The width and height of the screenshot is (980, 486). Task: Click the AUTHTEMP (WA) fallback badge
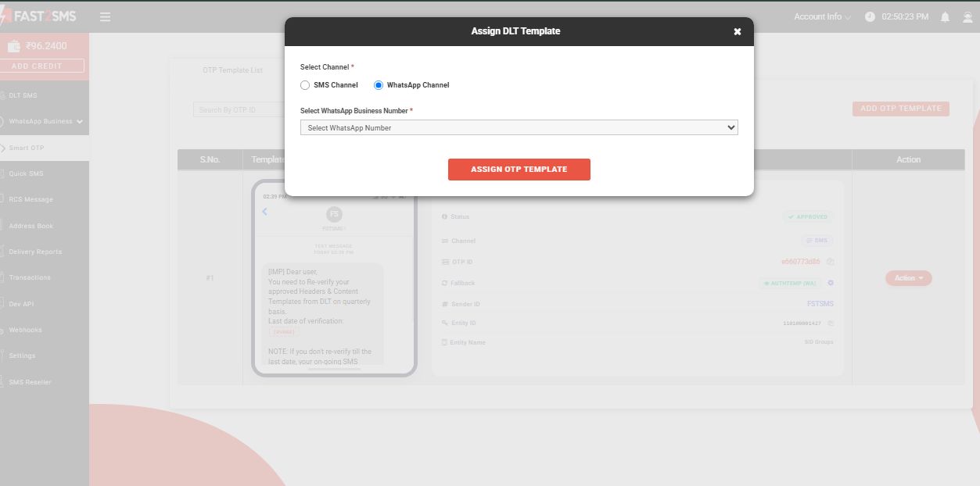point(790,283)
